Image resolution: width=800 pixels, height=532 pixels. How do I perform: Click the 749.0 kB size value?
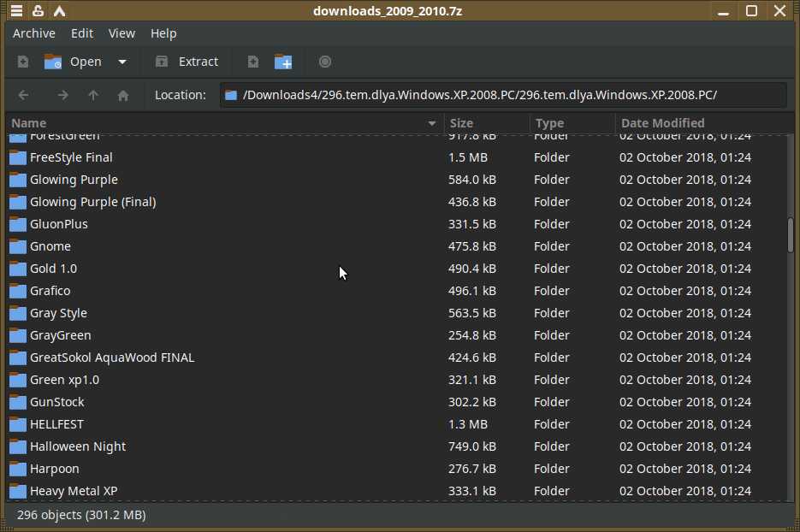pos(472,446)
